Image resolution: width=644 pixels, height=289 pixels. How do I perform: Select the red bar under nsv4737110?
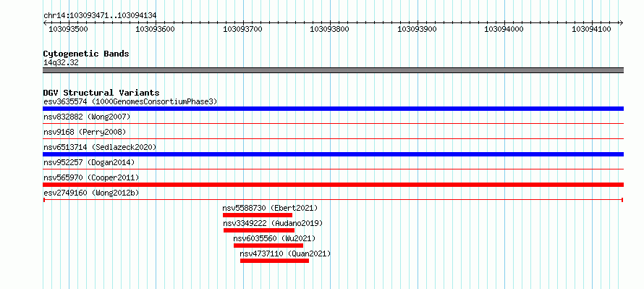click(x=274, y=261)
